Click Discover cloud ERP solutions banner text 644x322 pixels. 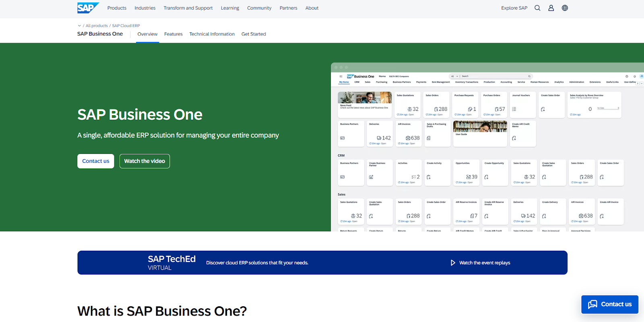(257, 263)
